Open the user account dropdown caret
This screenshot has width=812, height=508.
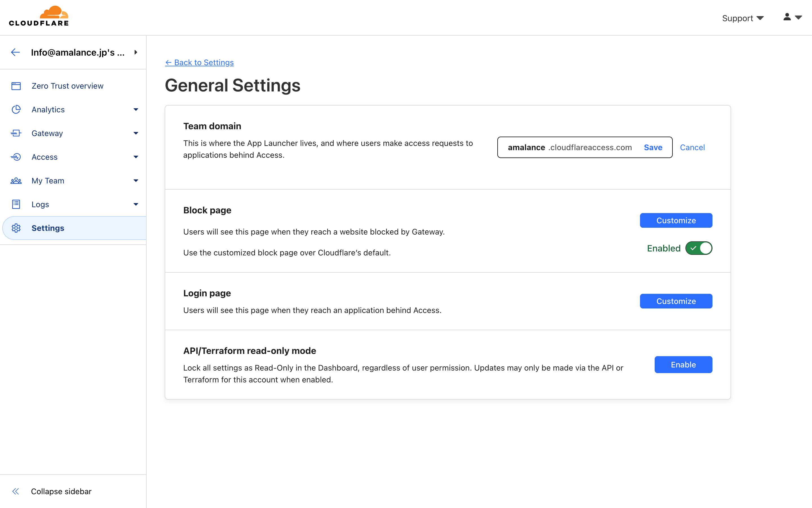pos(798,17)
